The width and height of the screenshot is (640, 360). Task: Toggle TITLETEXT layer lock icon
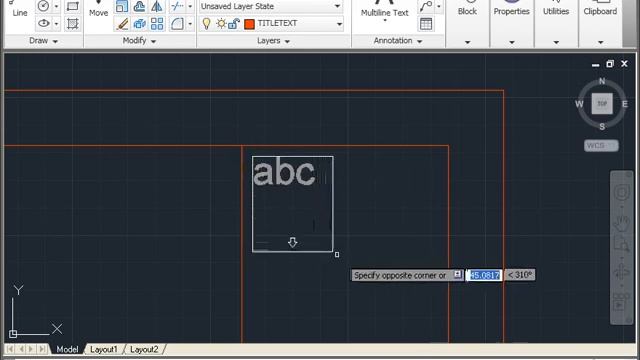(233, 24)
